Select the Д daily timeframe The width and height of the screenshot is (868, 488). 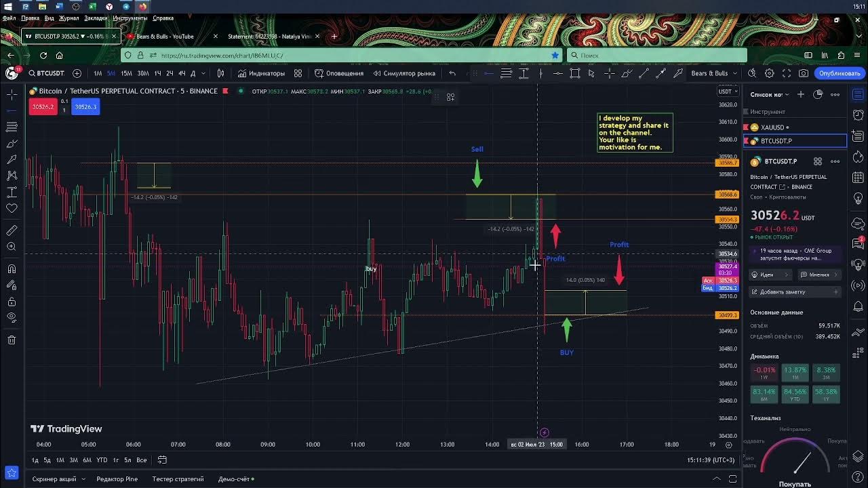[x=193, y=73]
